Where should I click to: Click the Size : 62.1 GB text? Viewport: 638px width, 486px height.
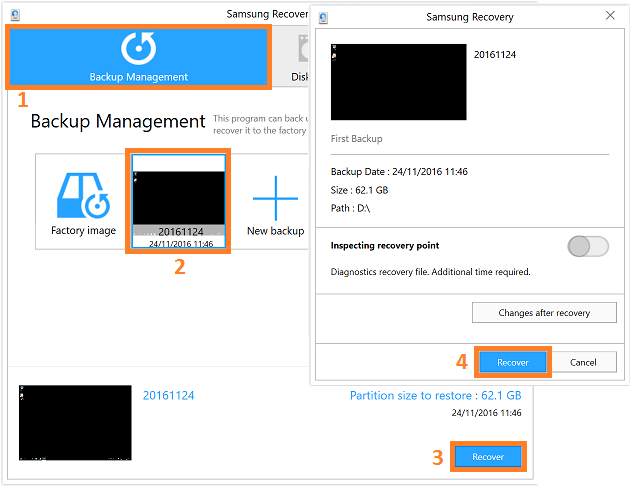click(x=359, y=190)
